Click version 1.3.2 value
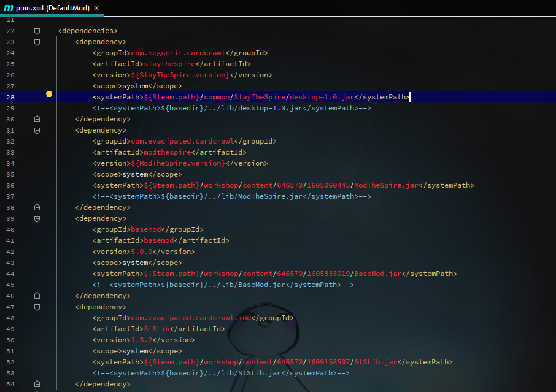The width and height of the screenshot is (556, 392). pyautogui.click(x=142, y=339)
